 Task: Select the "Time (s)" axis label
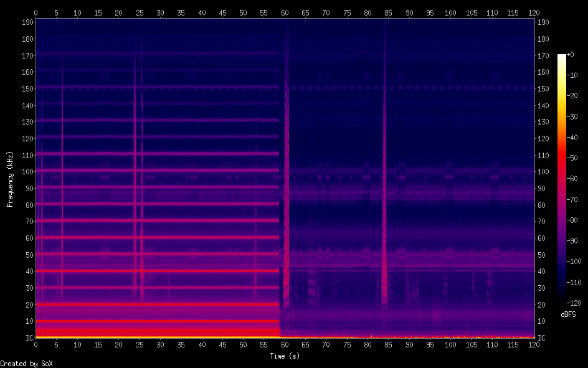pos(285,356)
